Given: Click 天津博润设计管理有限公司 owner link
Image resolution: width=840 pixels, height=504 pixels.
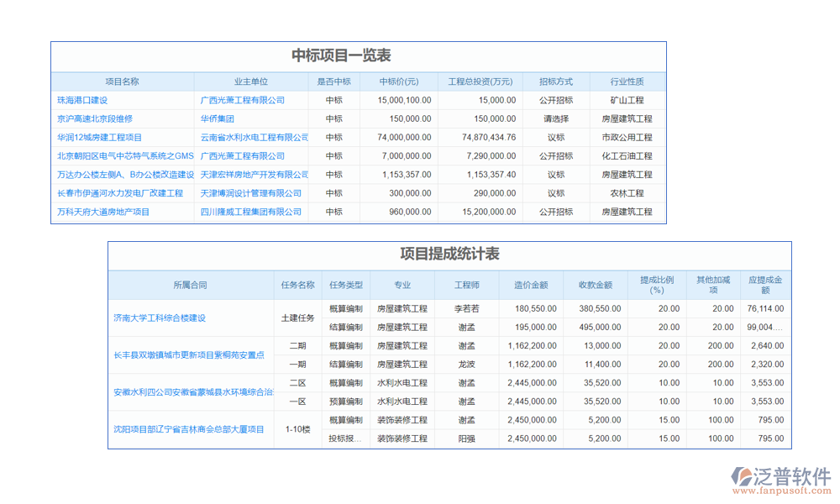Looking at the screenshot, I should coord(250,193).
